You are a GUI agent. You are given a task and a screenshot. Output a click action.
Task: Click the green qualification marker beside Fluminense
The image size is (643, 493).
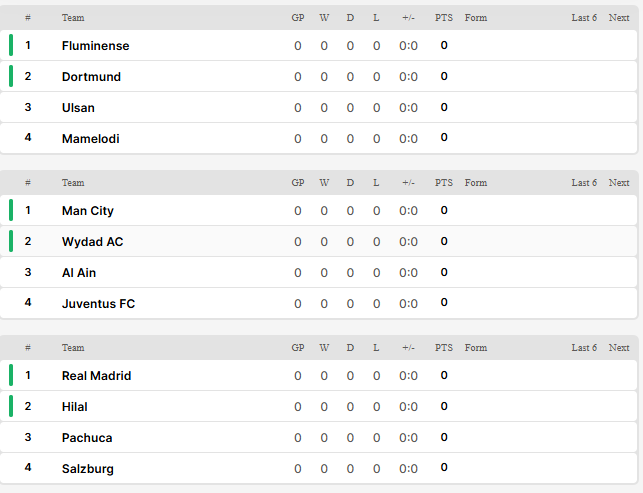pos(11,45)
